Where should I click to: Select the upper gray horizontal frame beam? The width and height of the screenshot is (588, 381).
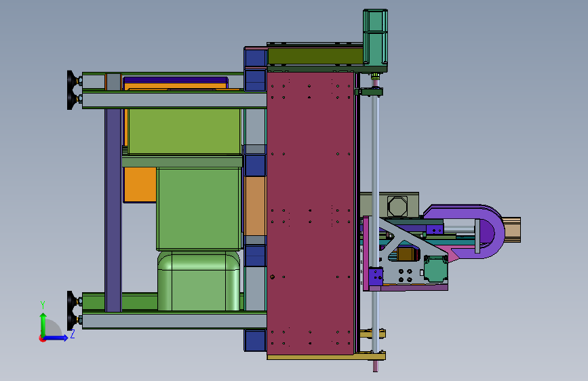pos(174,100)
